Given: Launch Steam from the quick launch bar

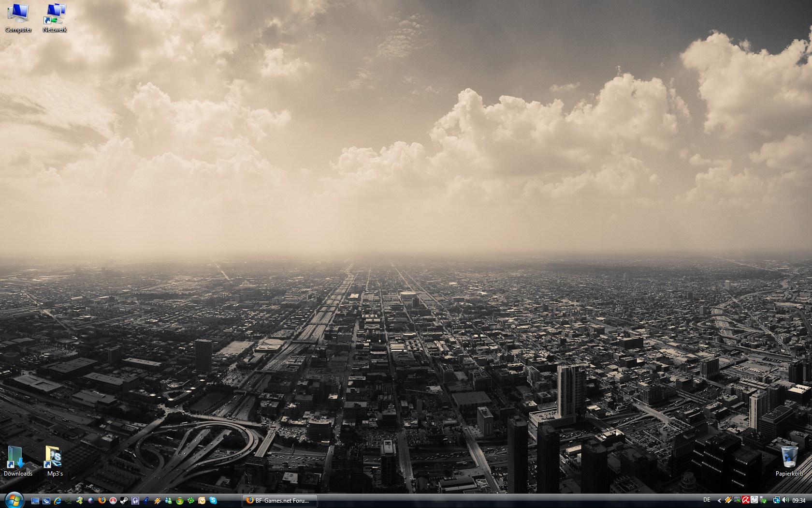Looking at the screenshot, I should coord(124,501).
